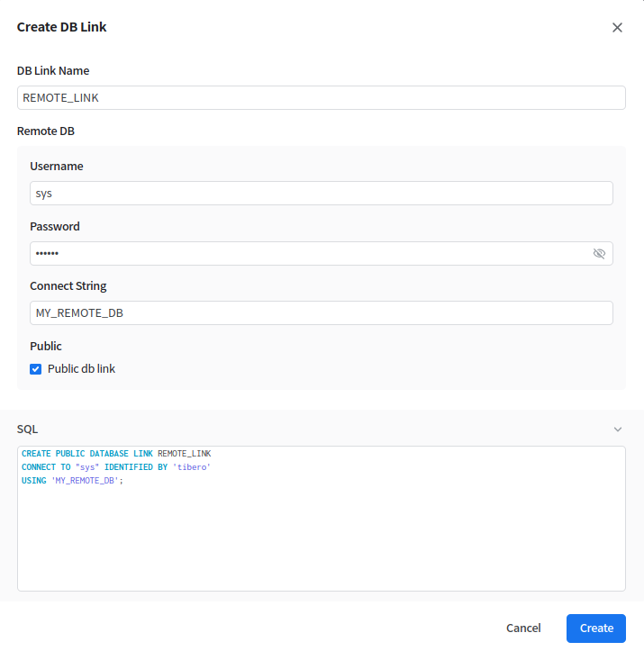Screen dimensions: 644x660
Task: Collapse the SQL preview section chevron
Action: pos(617,429)
